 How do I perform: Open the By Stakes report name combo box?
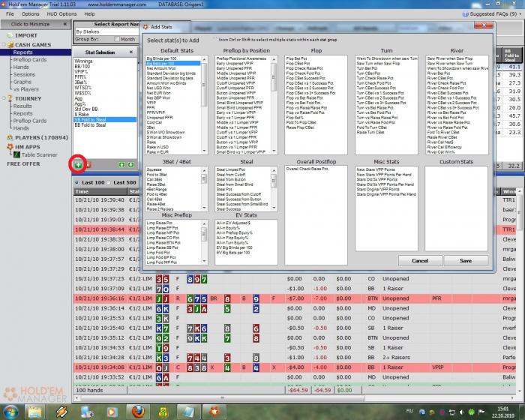[x=107, y=31]
